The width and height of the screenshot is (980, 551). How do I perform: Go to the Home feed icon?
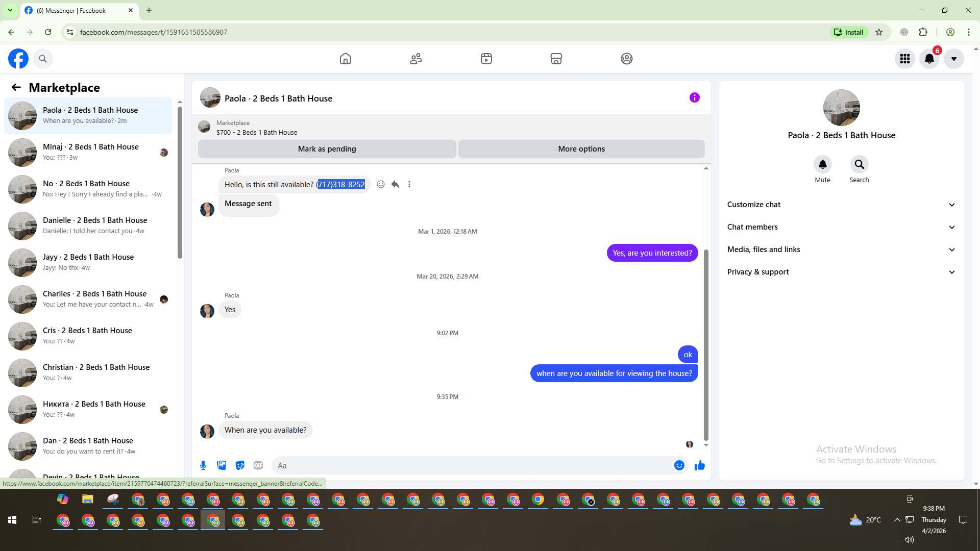(346, 59)
